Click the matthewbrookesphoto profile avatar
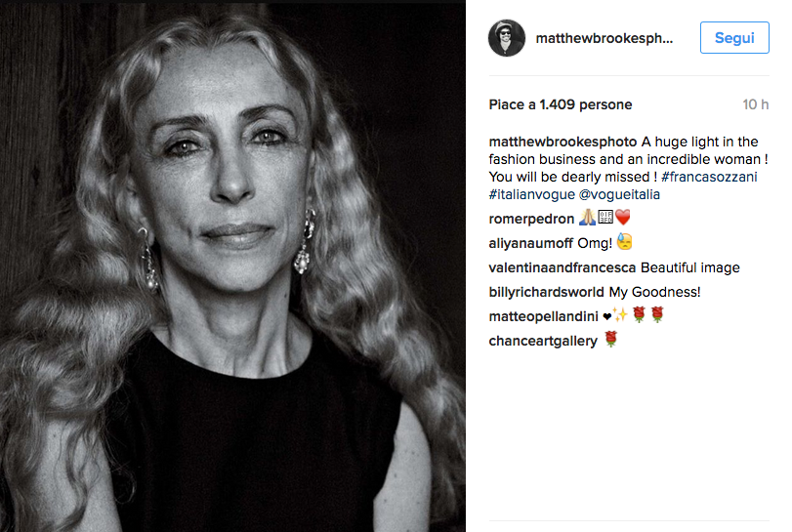The width and height of the screenshot is (792, 532). (507, 38)
